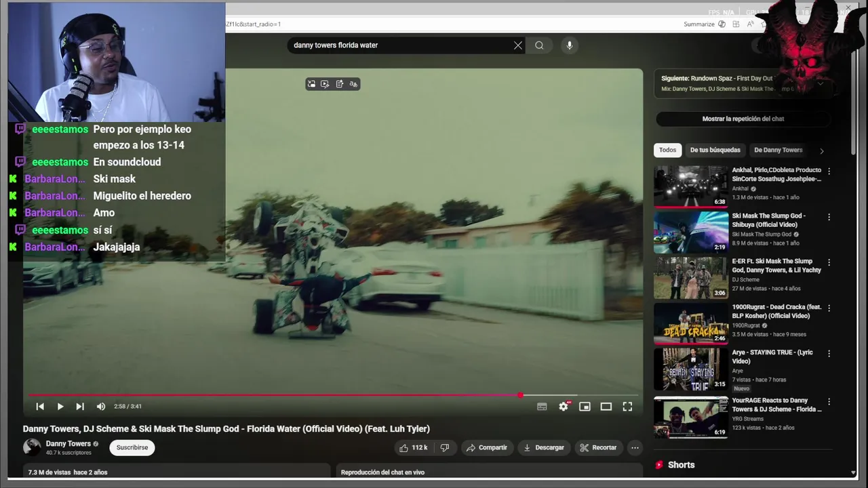Share the video via Compartir
The width and height of the screenshot is (868, 488).
pyautogui.click(x=486, y=447)
